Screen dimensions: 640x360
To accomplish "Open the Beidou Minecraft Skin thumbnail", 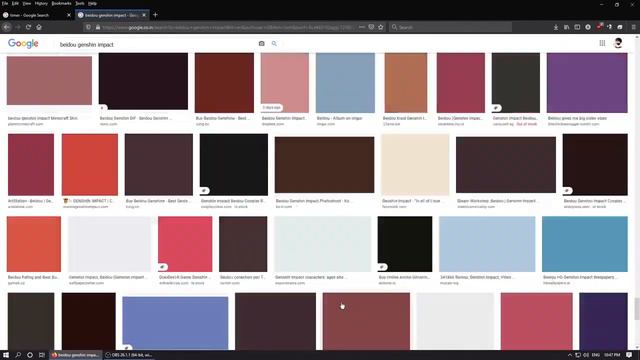I will 49,80.
